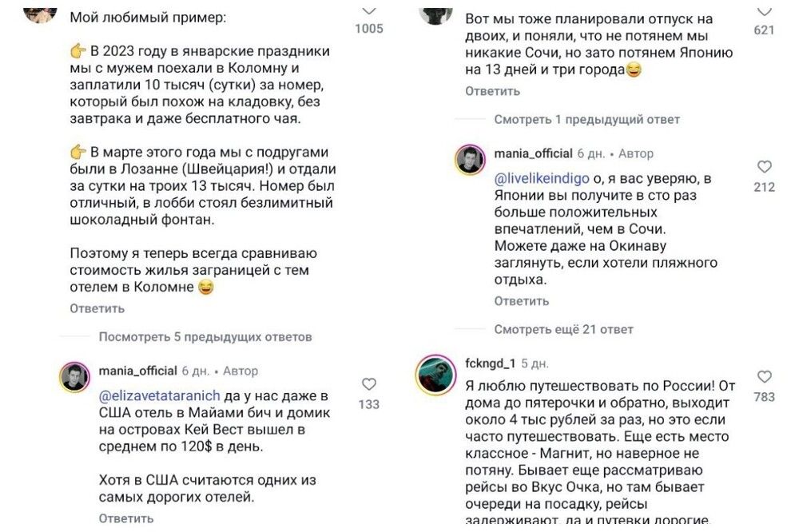Reply to the Japan vacation comment
The image size is (799, 532).
(x=492, y=91)
